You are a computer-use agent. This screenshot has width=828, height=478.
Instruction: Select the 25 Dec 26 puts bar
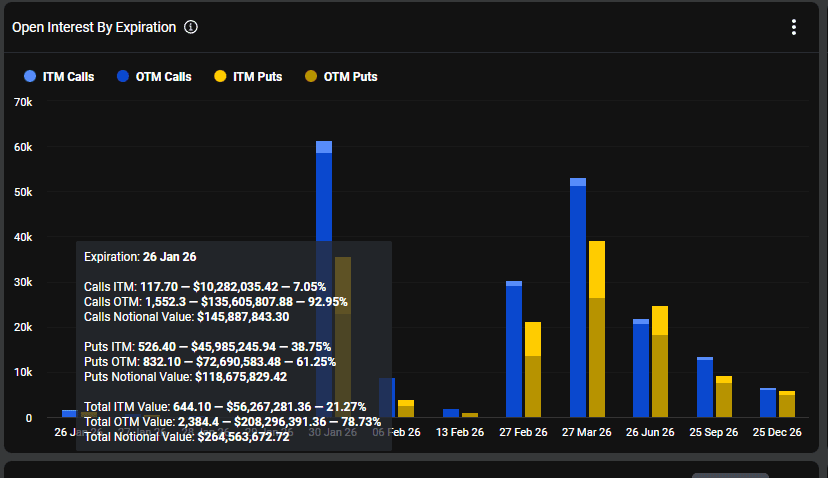click(787, 405)
